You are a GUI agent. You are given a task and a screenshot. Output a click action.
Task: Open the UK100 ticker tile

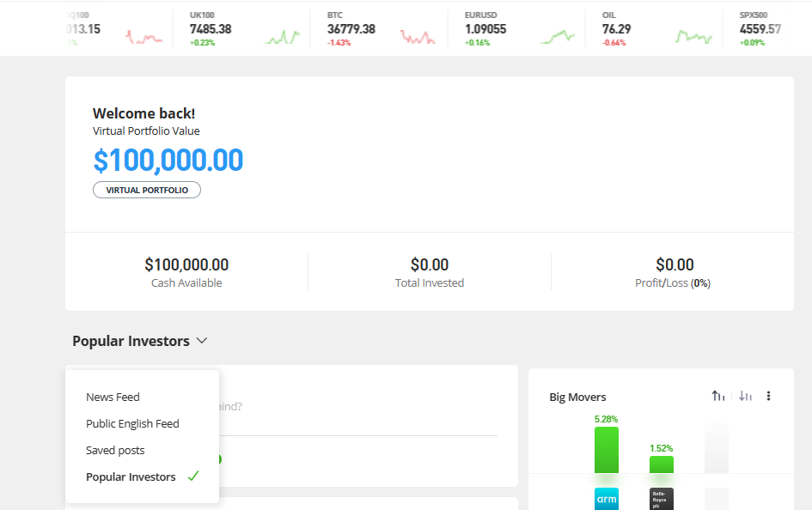coord(241,29)
